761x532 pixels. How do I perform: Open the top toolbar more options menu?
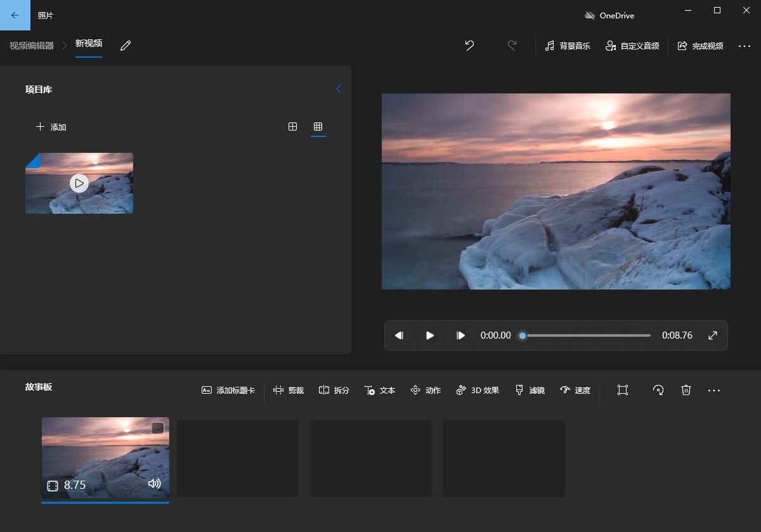click(744, 46)
